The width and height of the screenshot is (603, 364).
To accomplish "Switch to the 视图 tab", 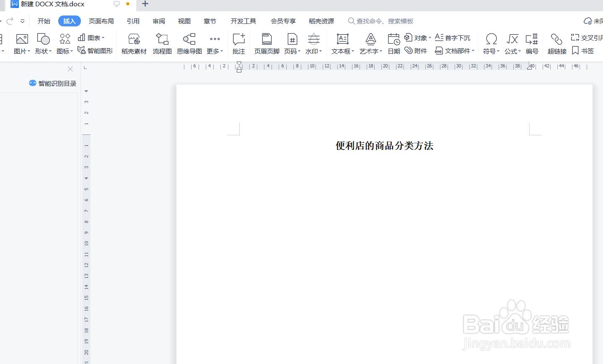I will point(184,21).
